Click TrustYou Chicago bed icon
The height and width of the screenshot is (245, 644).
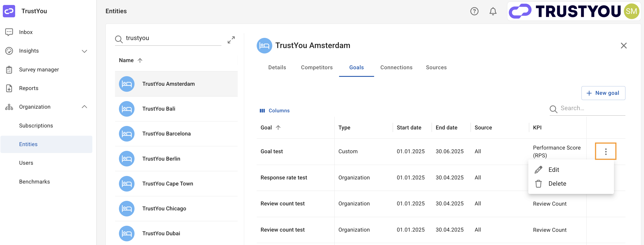click(x=127, y=208)
